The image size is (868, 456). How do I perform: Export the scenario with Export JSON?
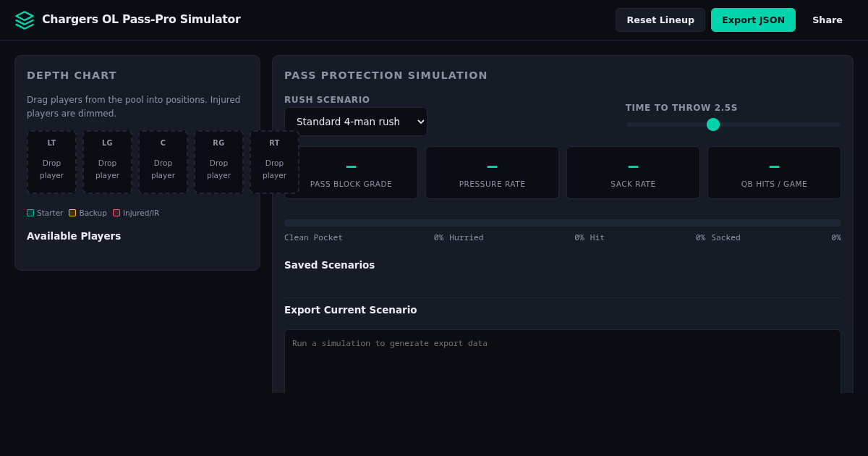[753, 20]
